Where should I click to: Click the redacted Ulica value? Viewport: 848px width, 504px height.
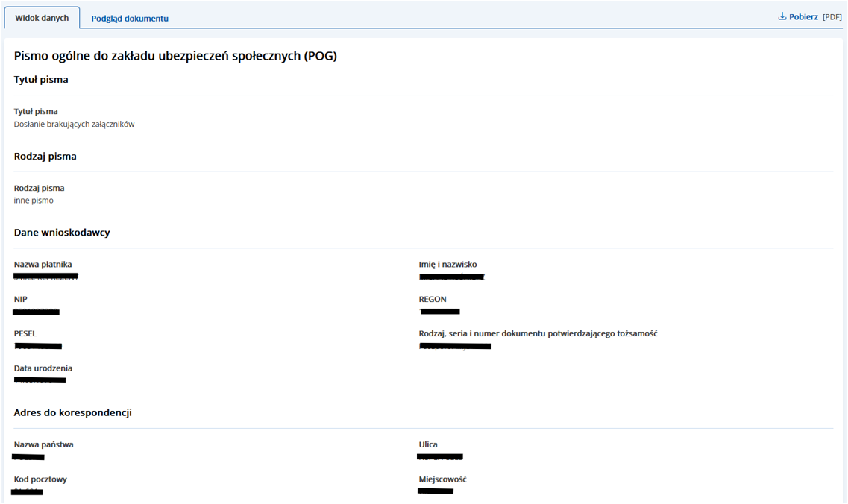point(440,456)
